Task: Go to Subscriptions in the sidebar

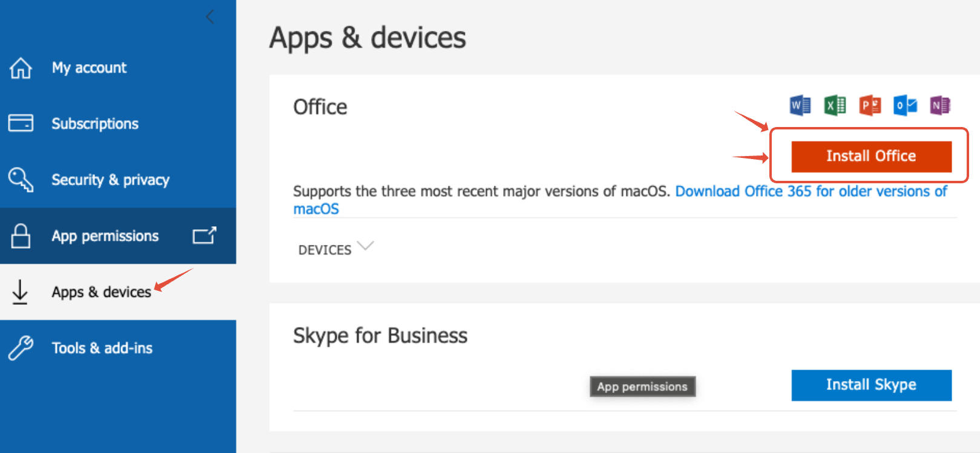Action: 118,123
